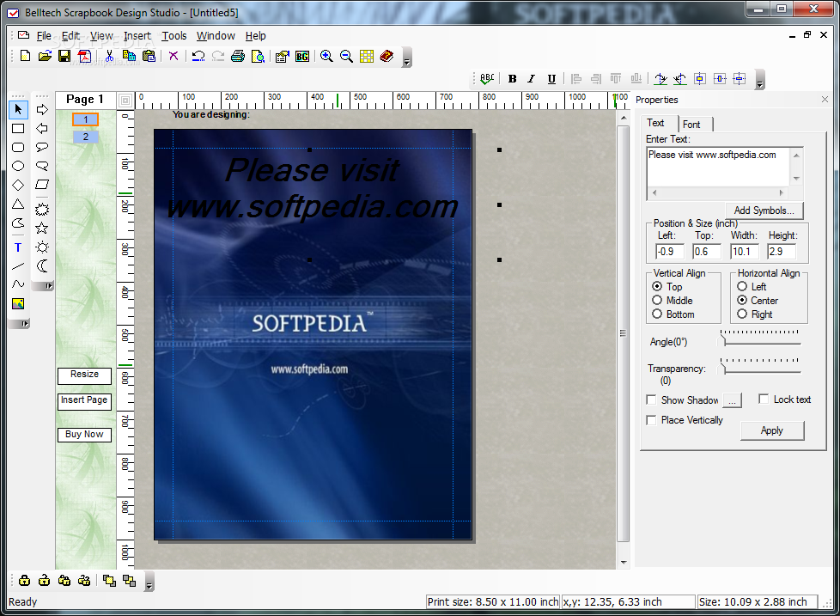840x616 pixels.
Task: Select the blue T text tool
Action: pyautogui.click(x=18, y=247)
